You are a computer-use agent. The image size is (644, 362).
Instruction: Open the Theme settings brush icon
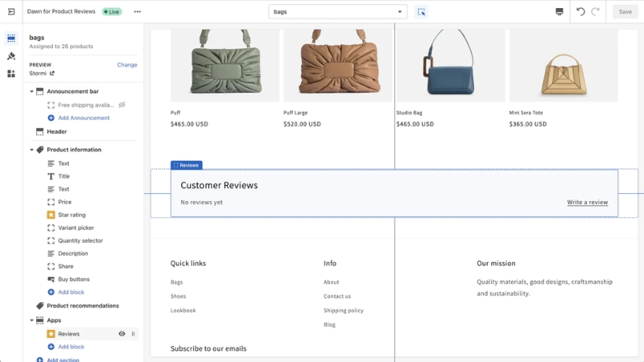point(11,56)
